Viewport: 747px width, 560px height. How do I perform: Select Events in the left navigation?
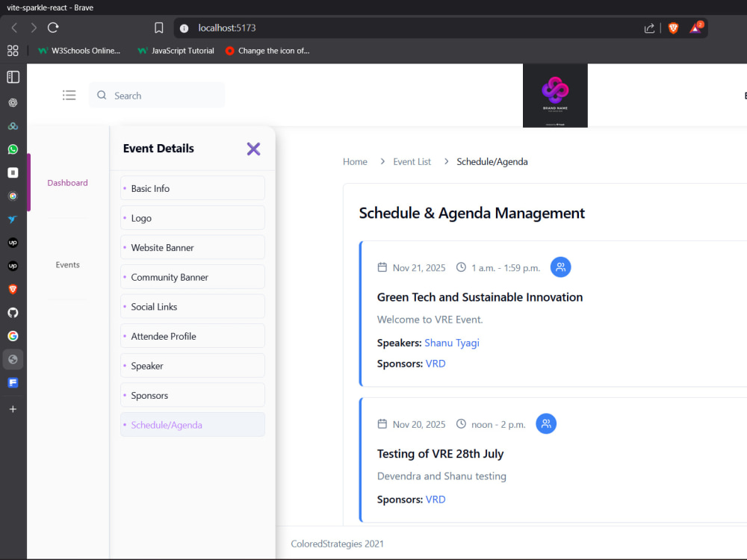pos(68,264)
